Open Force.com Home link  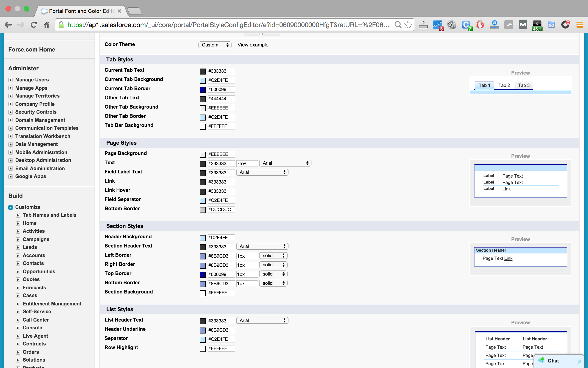click(32, 50)
